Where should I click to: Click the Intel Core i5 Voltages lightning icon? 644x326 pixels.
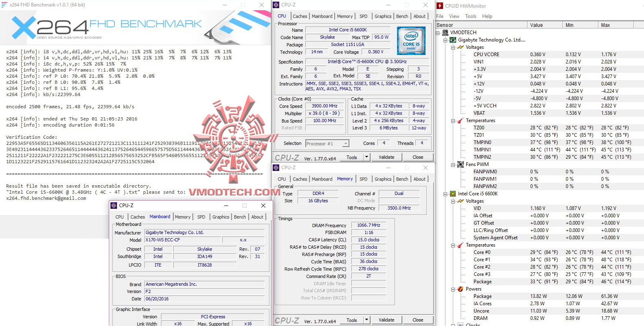[x=461, y=201]
